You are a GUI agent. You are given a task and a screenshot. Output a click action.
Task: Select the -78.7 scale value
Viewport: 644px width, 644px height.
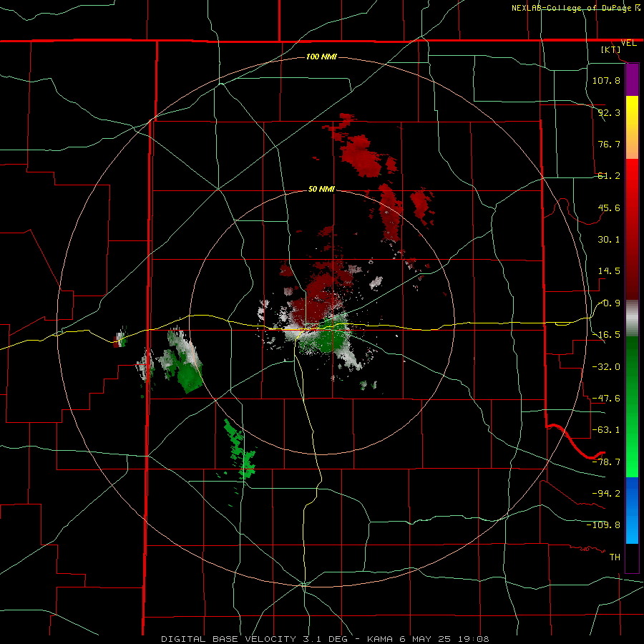coord(606,462)
